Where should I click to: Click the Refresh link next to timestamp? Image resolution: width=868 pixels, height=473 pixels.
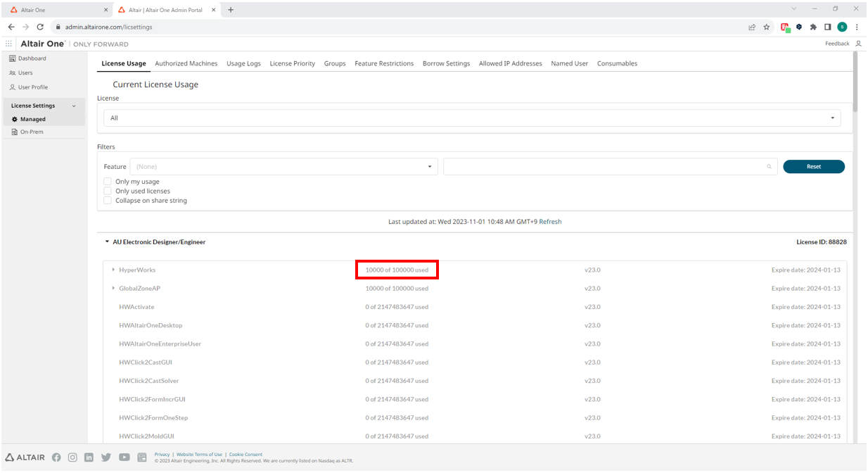(x=550, y=222)
